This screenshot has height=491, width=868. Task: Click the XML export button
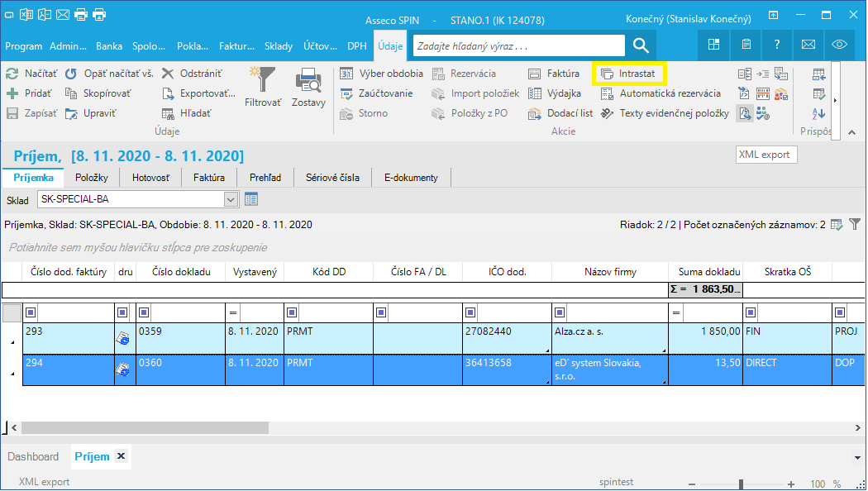[766, 155]
